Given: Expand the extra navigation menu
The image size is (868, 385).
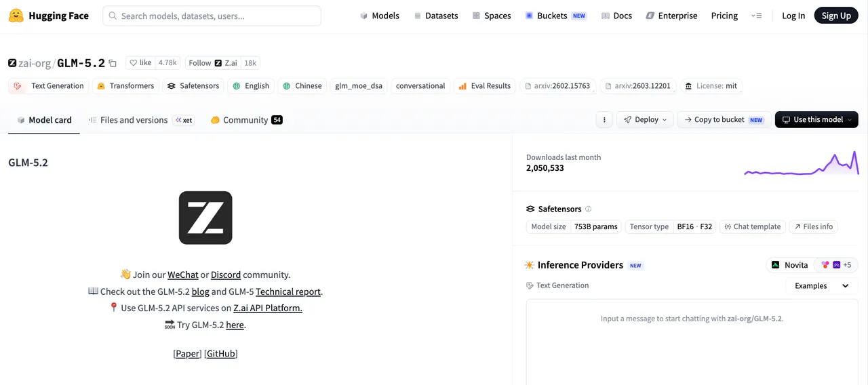Looking at the screenshot, I should point(757,16).
